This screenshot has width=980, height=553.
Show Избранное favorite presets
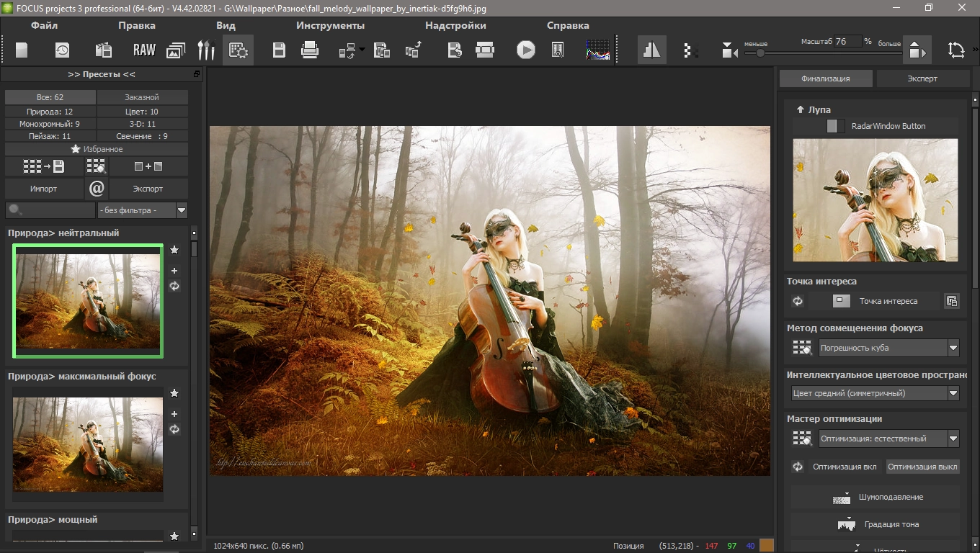click(97, 149)
